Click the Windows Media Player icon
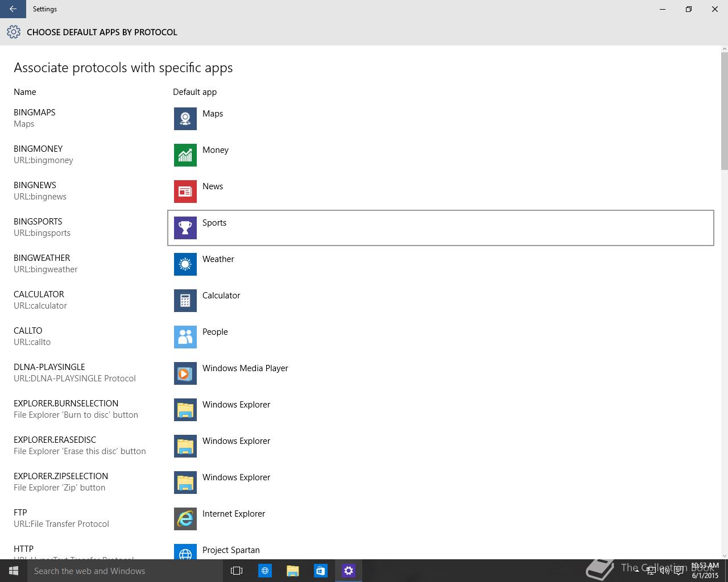The width and height of the screenshot is (728, 582). click(185, 373)
